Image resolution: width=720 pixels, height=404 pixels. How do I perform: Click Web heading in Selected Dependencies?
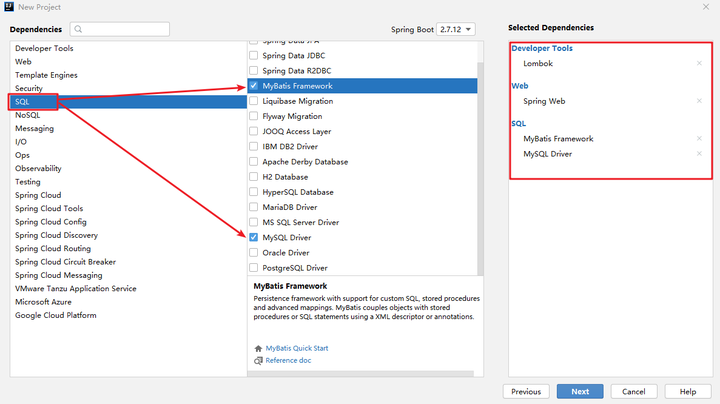(x=520, y=86)
